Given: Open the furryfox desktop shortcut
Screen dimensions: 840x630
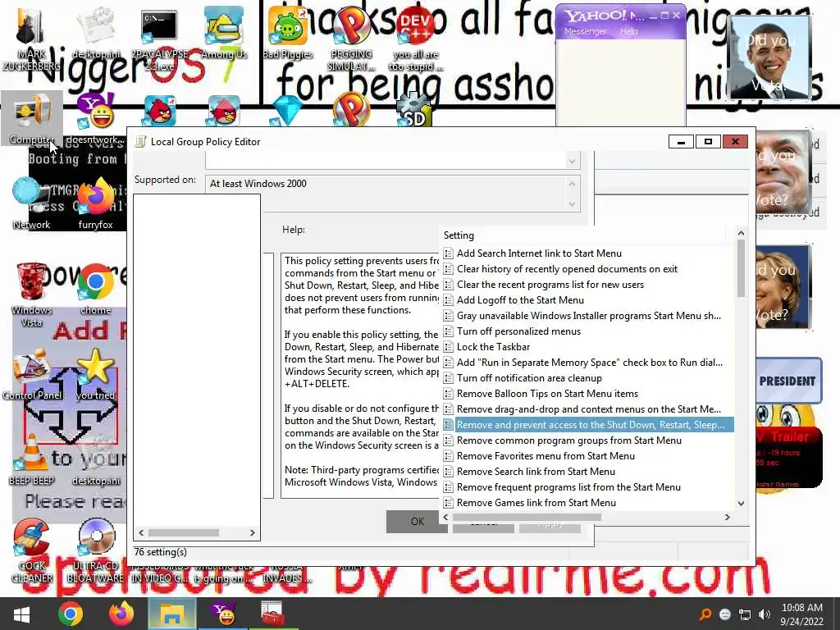Looking at the screenshot, I should (x=95, y=203).
